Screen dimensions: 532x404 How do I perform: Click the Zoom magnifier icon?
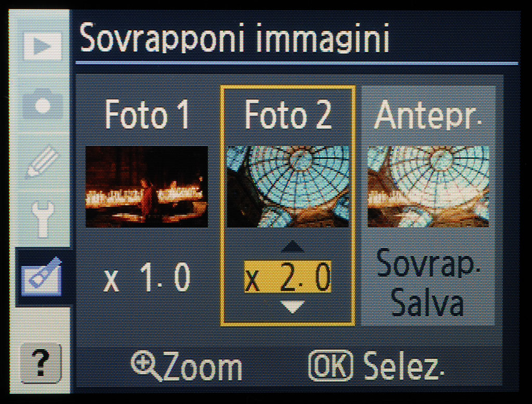pyautogui.click(x=144, y=366)
